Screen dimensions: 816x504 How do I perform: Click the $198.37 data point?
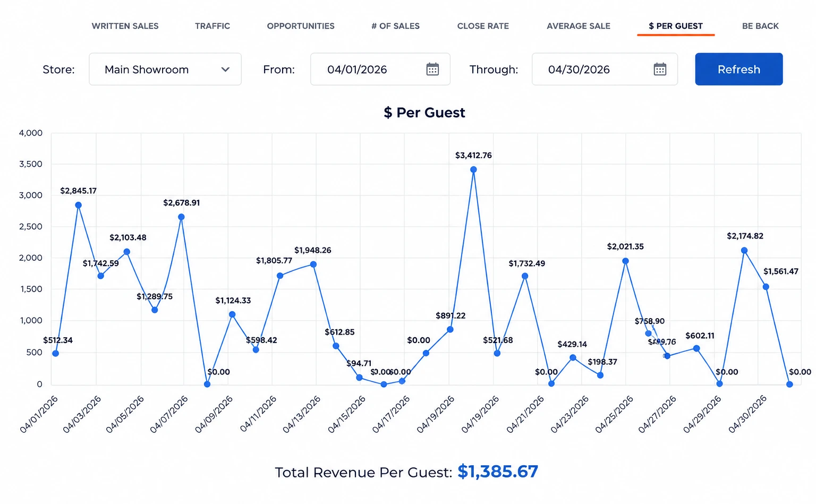pyautogui.click(x=600, y=375)
